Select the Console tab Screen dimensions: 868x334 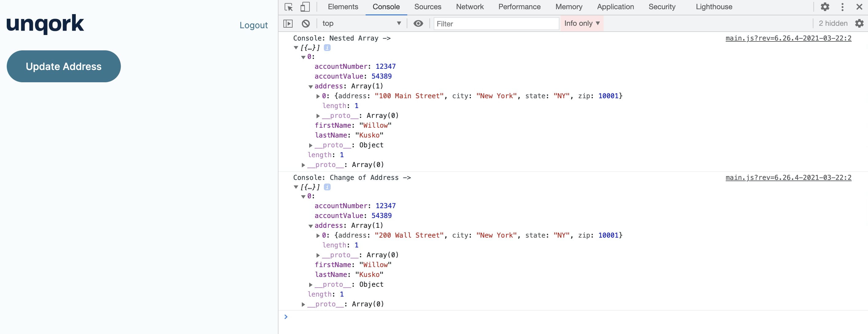point(386,7)
